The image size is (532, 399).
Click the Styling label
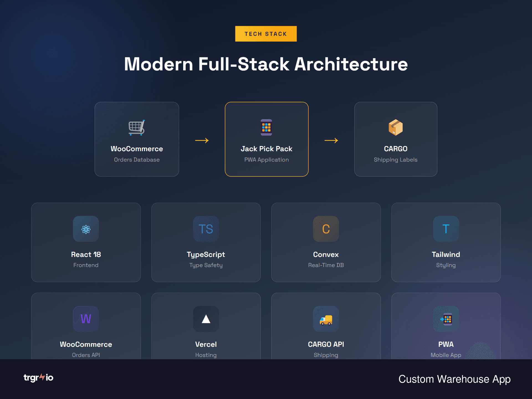446,265
